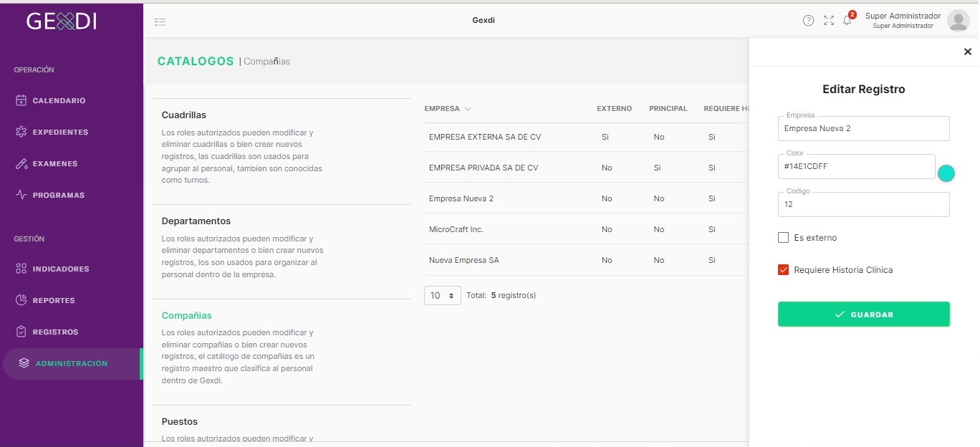
Task: Click the CATALOGOS heading link
Action: 196,61
